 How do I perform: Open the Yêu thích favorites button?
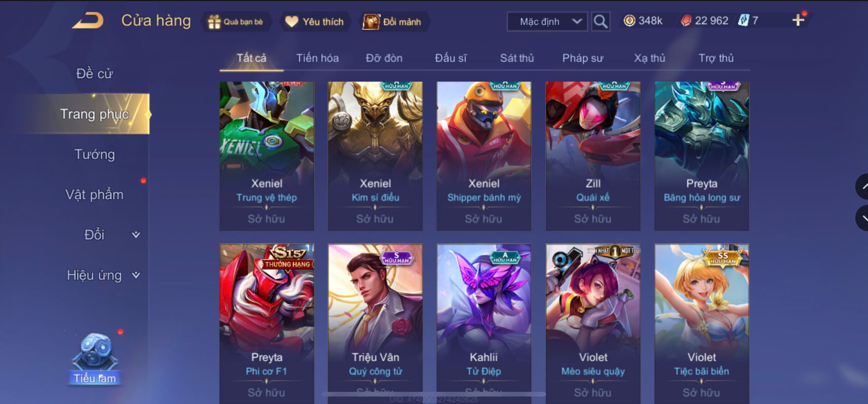pos(315,22)
